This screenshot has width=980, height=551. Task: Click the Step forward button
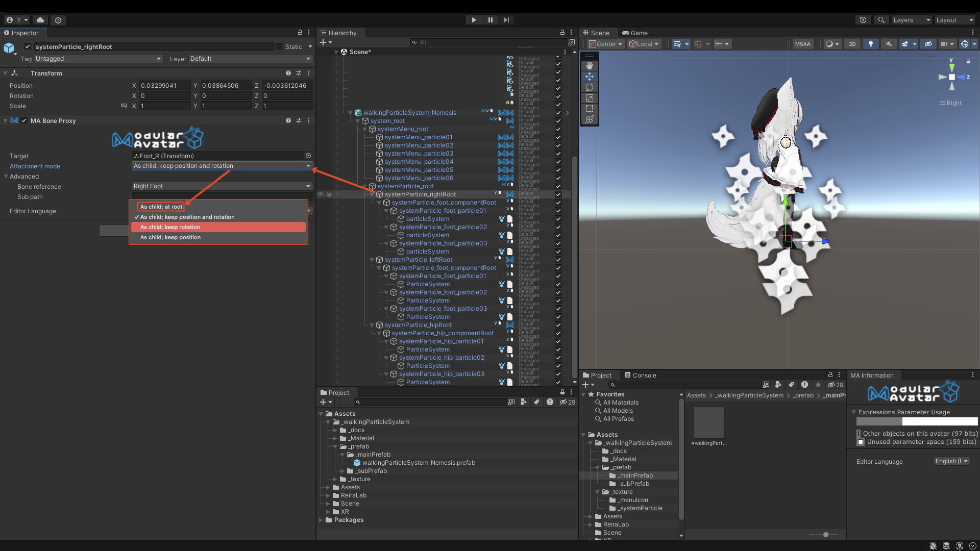(506, 20)
